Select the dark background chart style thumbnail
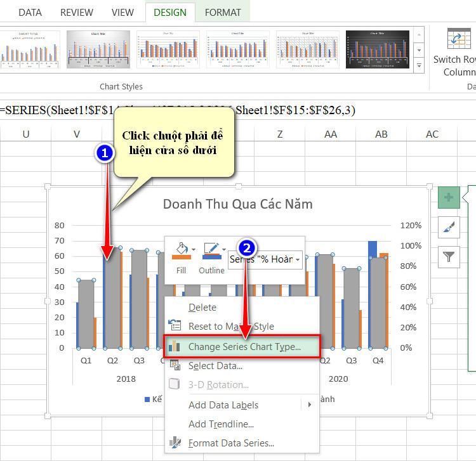Image resolution: width=476 pixels, height=461 pixels. [x=378, y=49]
